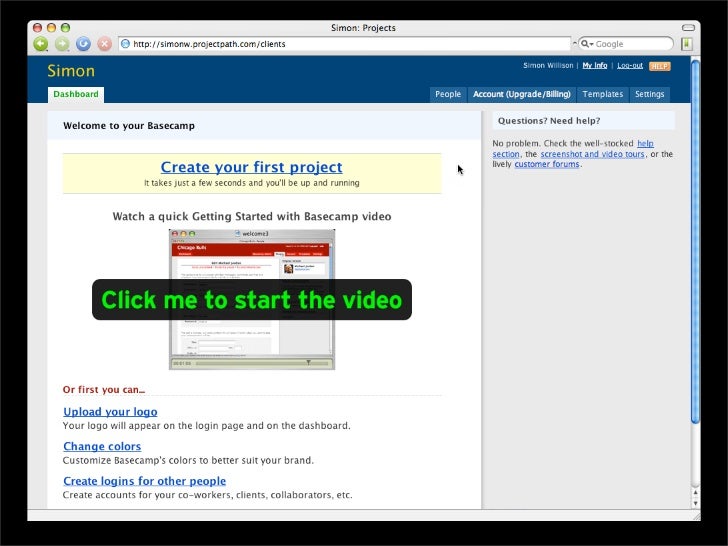728x546 pixels.
Task: Click the 'Create your first project' link
Action: coord(251,167)
